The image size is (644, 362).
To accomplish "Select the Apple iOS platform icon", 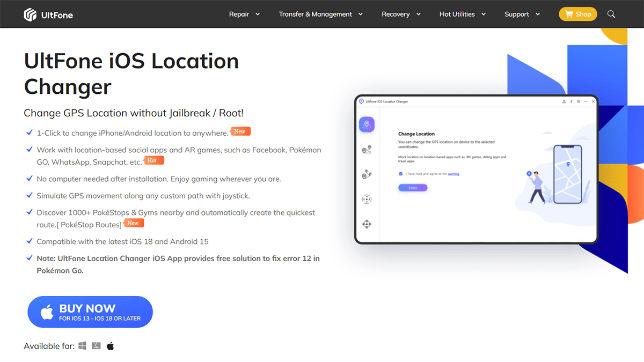I will [x=111, y=346].
